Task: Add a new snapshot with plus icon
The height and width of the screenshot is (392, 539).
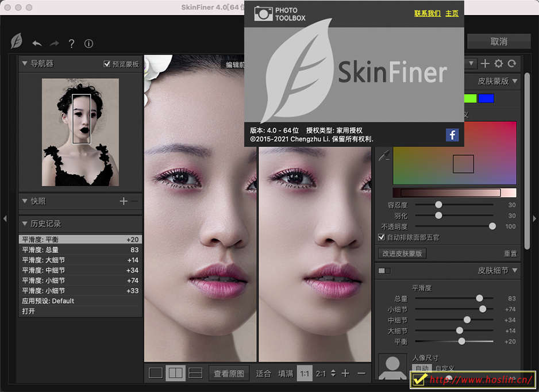Action: point(124,201)
